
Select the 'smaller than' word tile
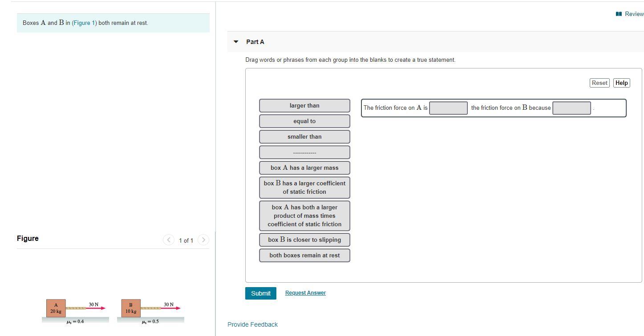(x=304, y=136)
